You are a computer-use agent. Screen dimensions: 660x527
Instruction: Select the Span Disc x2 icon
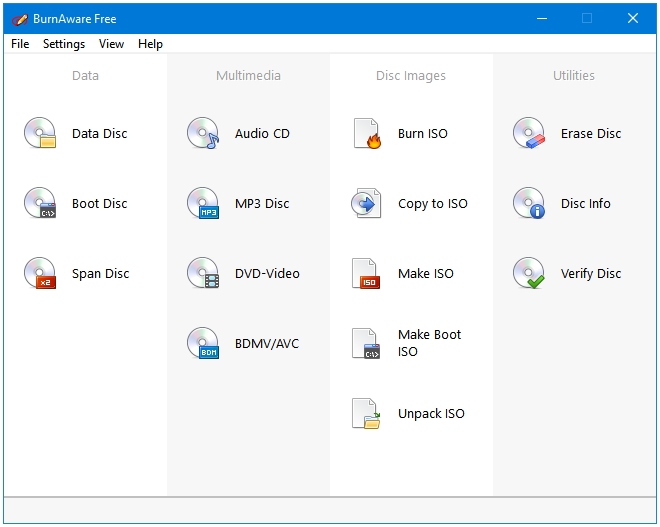pos(40,273)
